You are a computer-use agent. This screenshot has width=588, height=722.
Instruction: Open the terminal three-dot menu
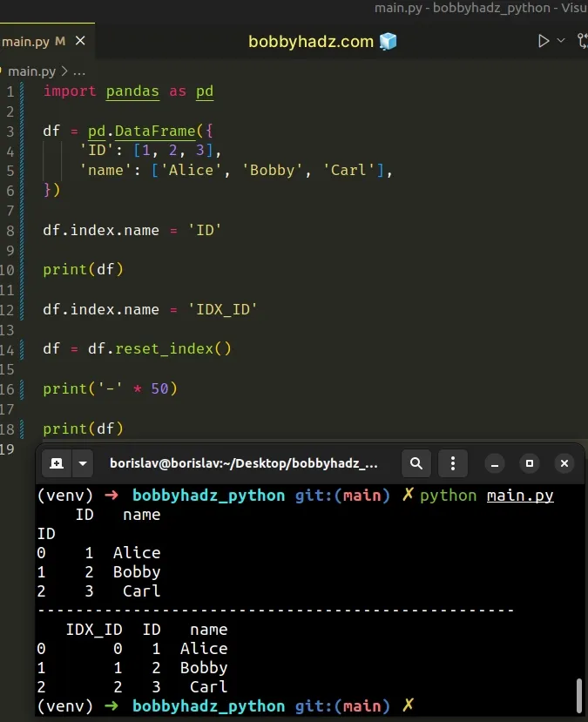(453, 463)
